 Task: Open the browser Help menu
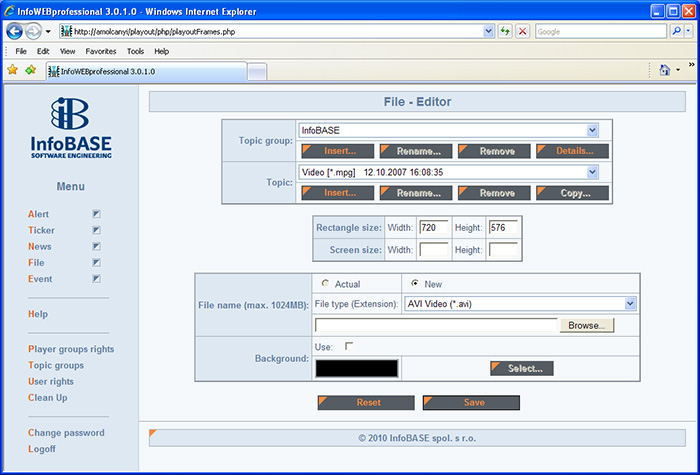click(162, 51)
